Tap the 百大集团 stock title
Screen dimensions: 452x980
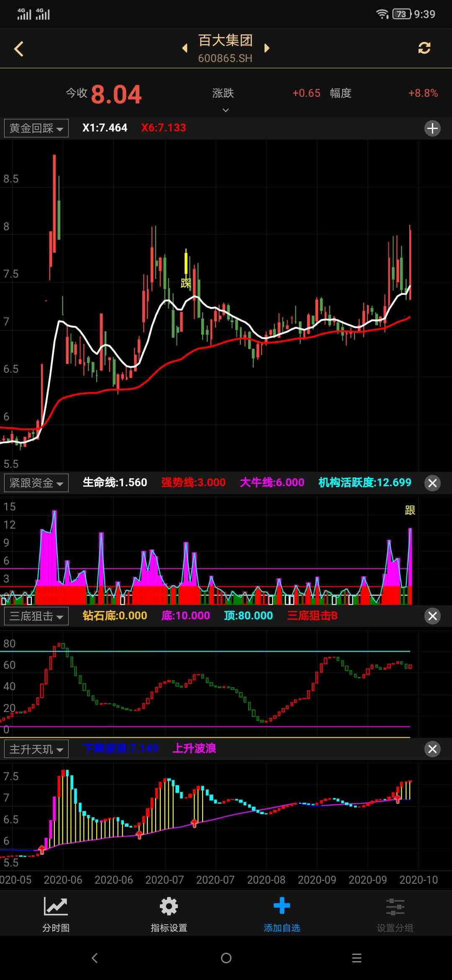tap(225, 41)
